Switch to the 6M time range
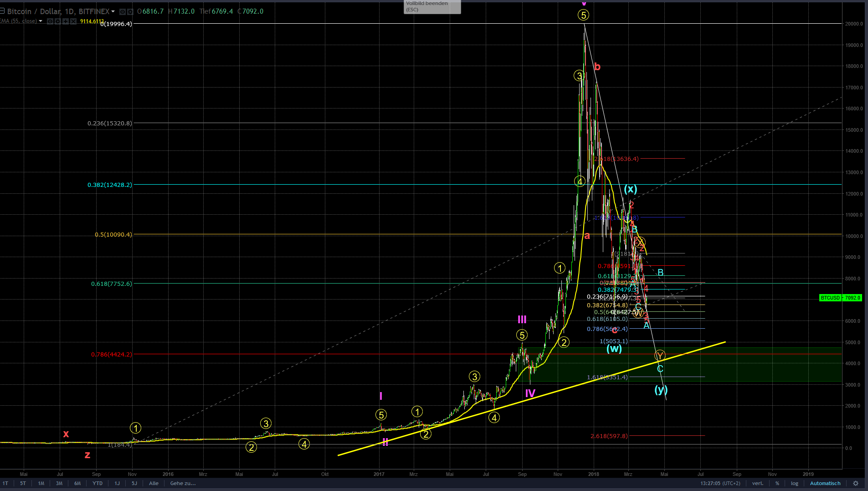This screenshot has width=868, height=491. pyautogui.click(x=77, y=483)
